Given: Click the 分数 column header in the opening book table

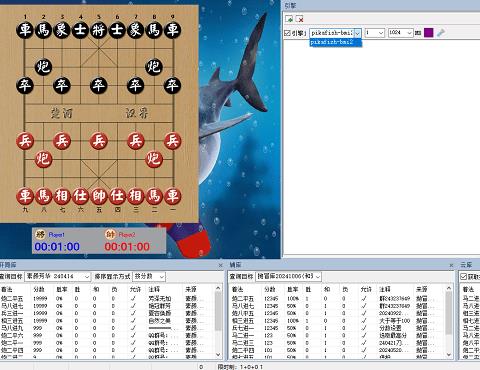Looking at the screenshot, I should (39, 289).
